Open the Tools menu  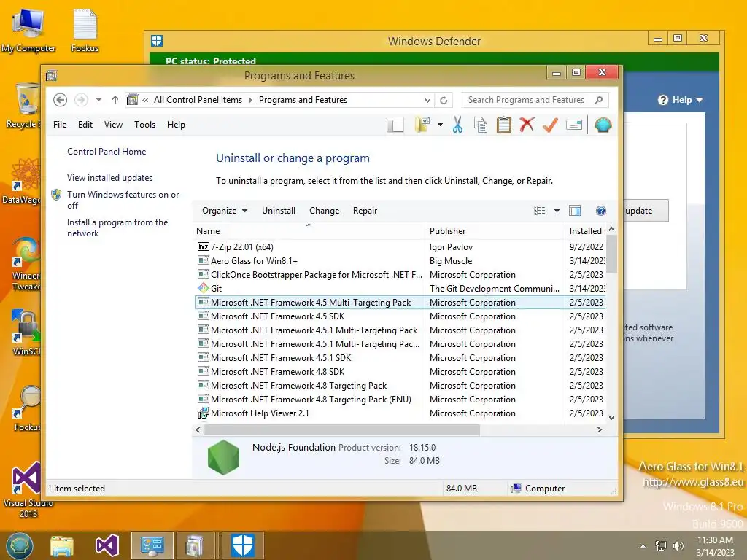145,125
